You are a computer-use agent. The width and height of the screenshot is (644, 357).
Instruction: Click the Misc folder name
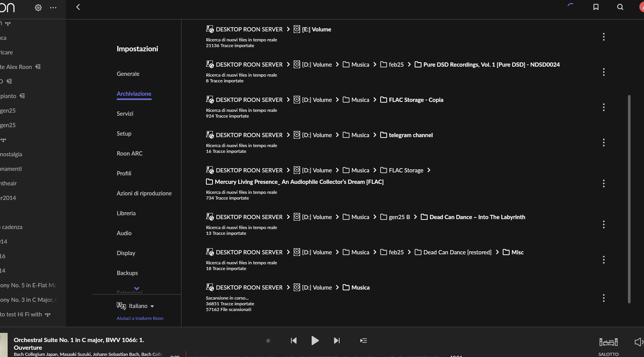[x=518, y=252]
